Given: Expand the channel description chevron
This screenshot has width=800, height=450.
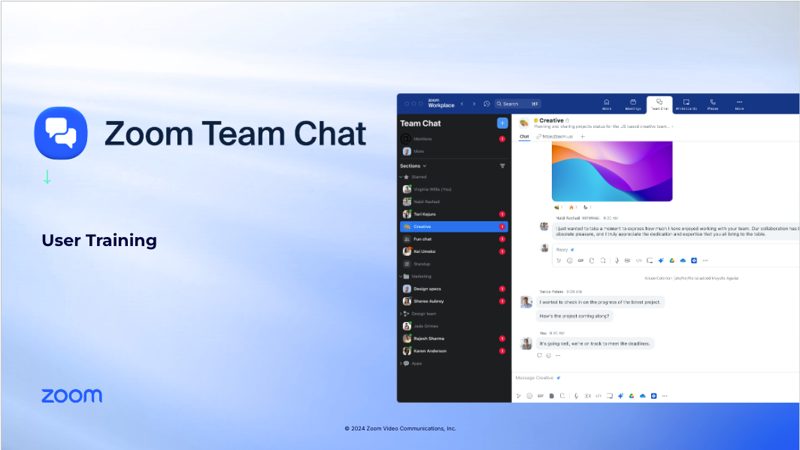Looking at the screenshot, I should (x=672, y=127).
